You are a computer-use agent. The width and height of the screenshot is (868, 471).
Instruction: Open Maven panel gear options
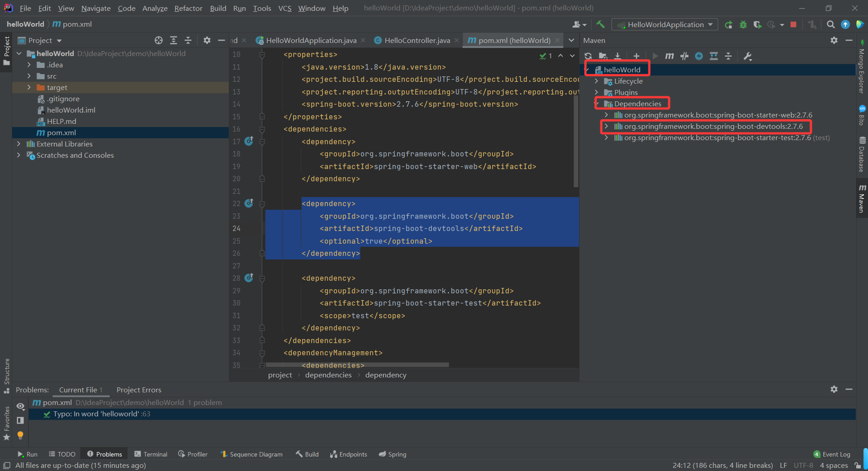[x=834, y=40]
